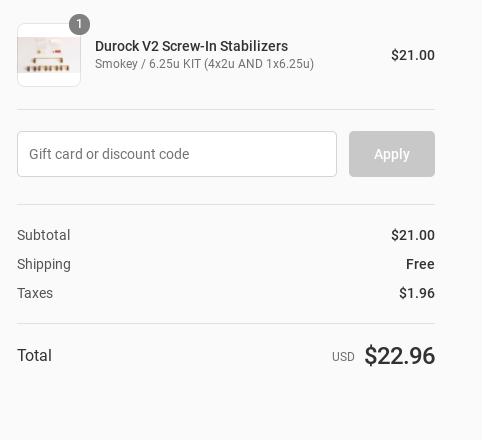Click the Gift card or discount code field
Screen dimensions: 482x440
coord(177,154)
